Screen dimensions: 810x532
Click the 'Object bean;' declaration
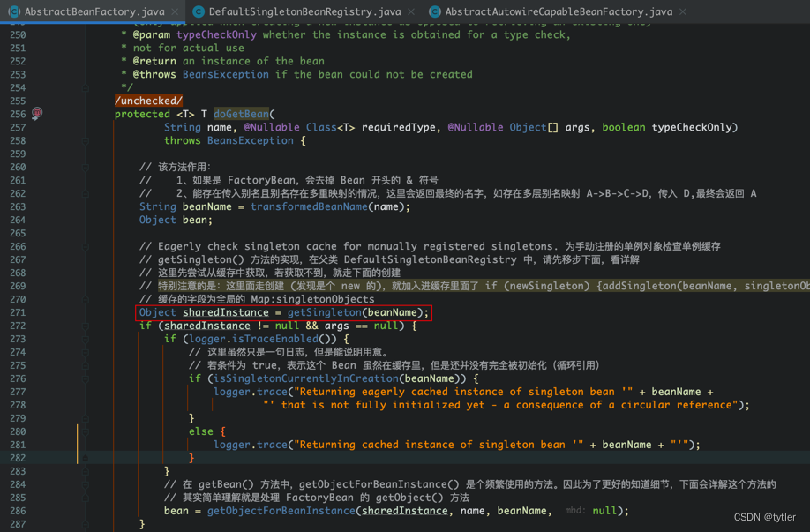[x=176, y=220]
